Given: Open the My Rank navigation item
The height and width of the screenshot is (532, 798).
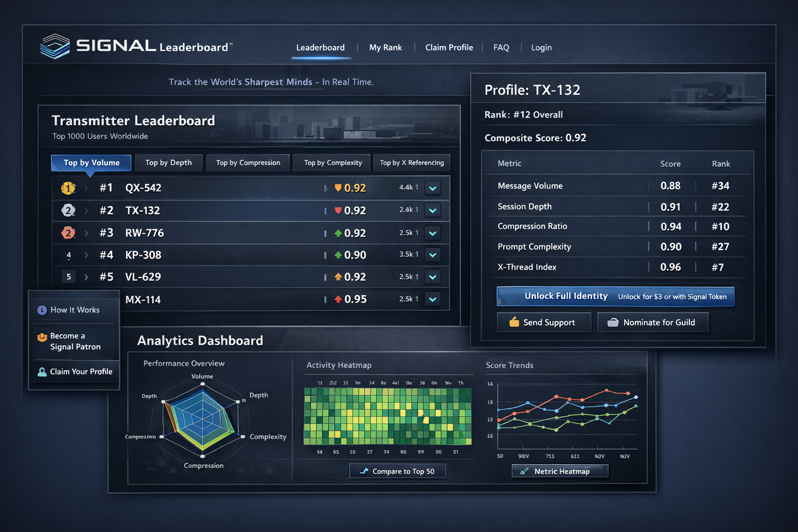Looking at the screenshot, I should pos(385,47).
